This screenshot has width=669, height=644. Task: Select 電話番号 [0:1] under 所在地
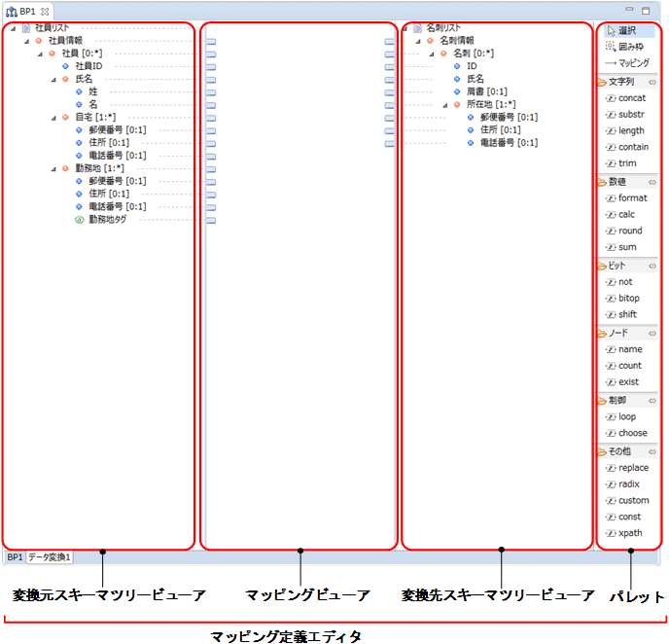[509, 143]
